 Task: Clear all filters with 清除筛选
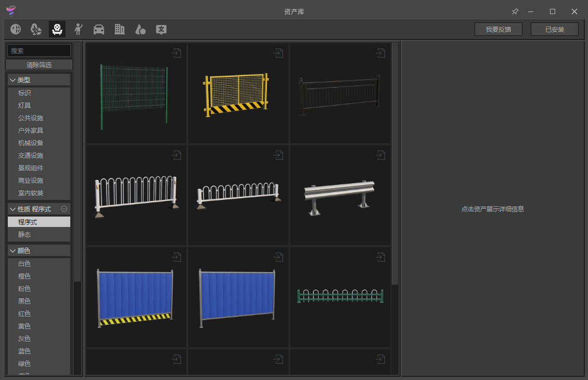point(39,64)
